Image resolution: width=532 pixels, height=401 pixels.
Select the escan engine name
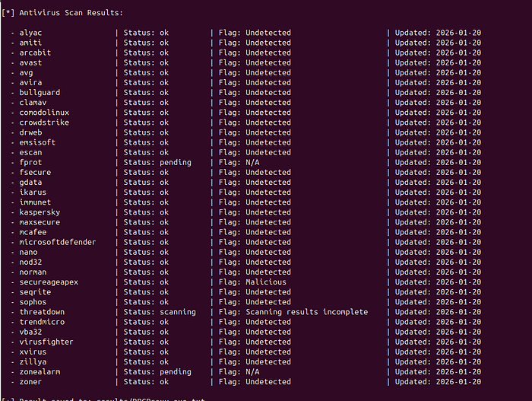tap(30, 153)
